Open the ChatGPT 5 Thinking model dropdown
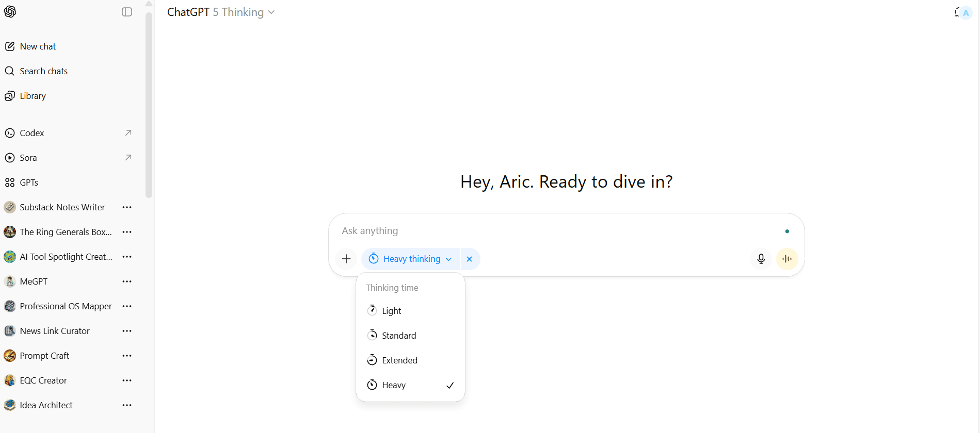Image resolution: width=980 pixels, height=433 pixels. click(x=221, y=12)
